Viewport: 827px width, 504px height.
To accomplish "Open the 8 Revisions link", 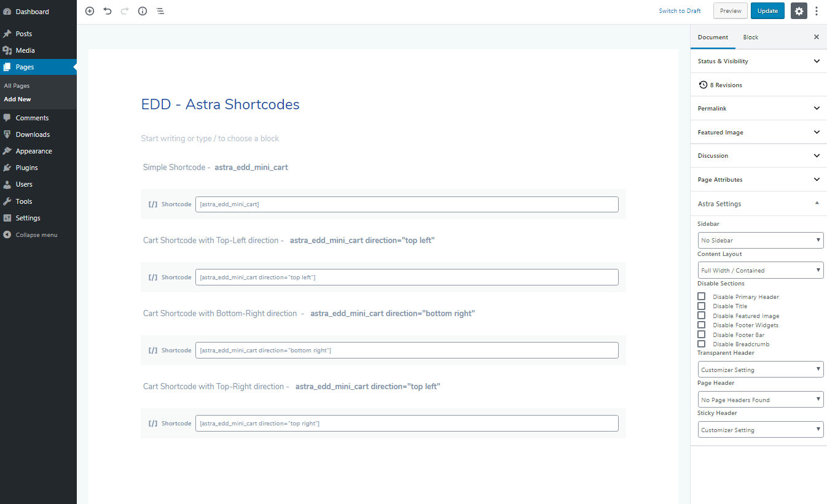I will coord(726,85).
